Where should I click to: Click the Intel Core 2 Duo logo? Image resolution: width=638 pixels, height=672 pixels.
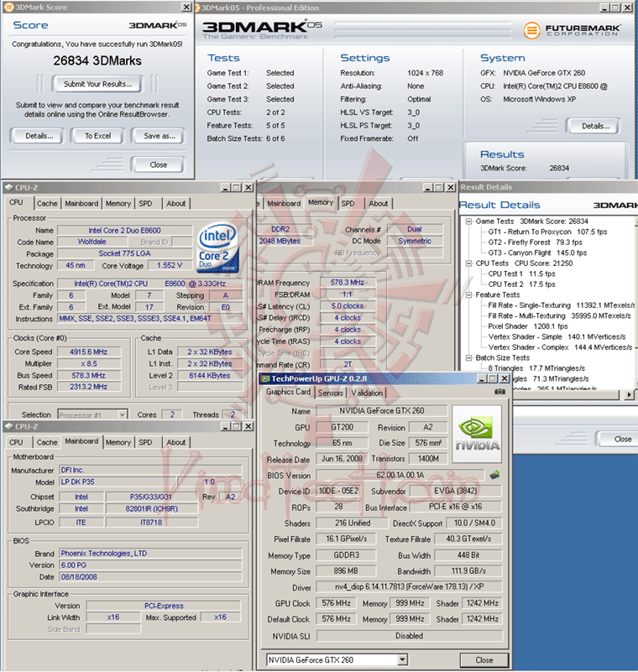point(217,247)
